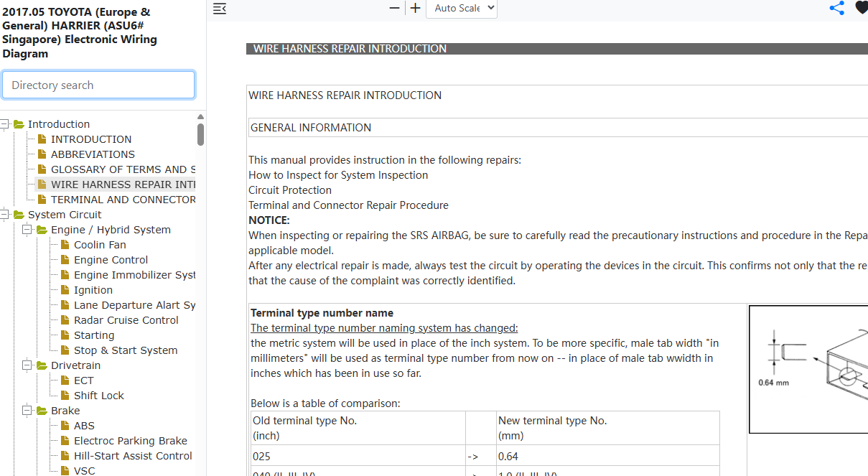Open the VSC entry
The height and width of the screenshot is (476, 868).
coord(84,471)
